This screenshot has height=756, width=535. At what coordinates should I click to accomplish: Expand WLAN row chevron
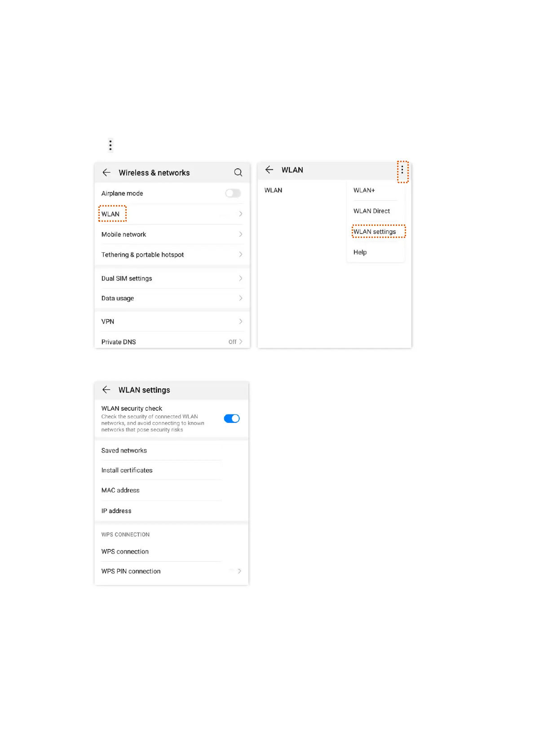tap(241, 214)
